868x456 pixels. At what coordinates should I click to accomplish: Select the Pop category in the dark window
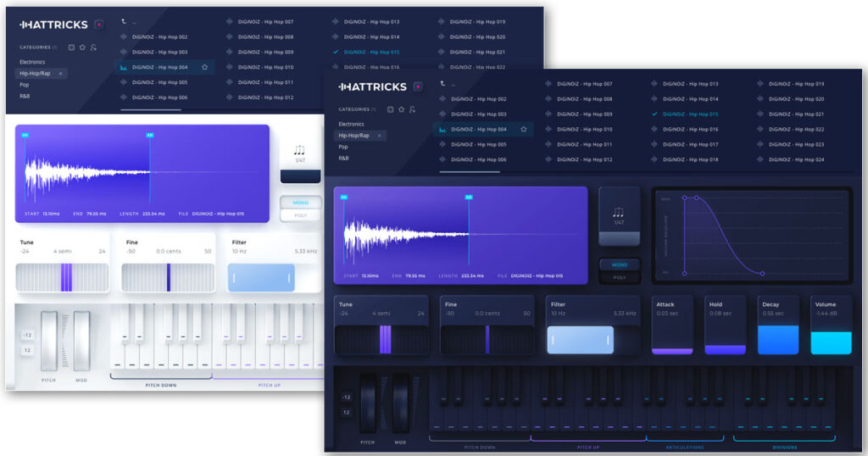point(343,147)
